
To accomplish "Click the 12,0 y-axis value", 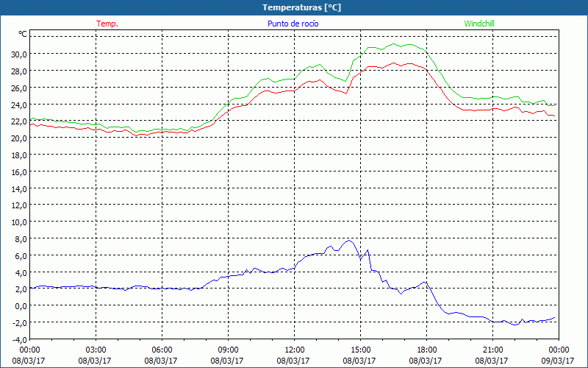I will [19, 205].
